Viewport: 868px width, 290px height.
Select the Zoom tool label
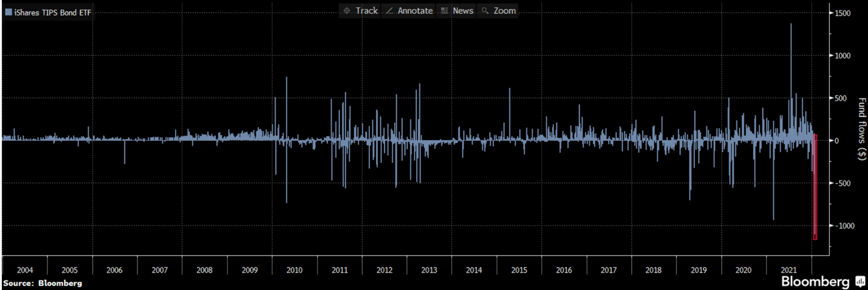click(505, 11)
